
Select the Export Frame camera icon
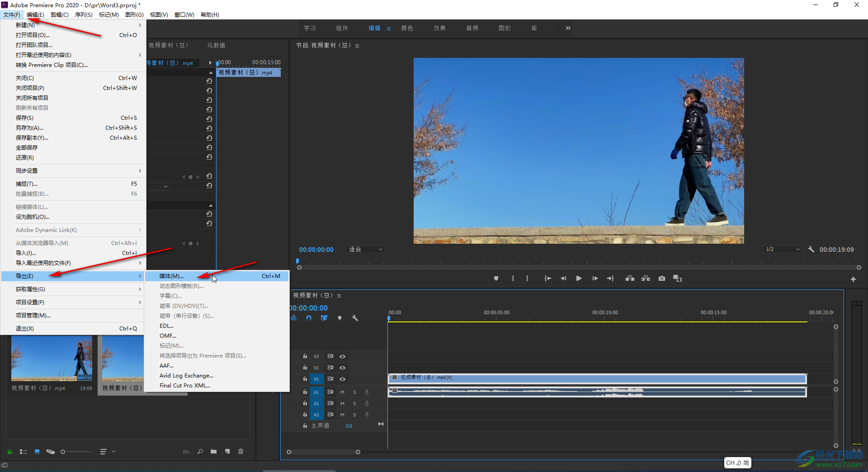click(x=661, y=278)
